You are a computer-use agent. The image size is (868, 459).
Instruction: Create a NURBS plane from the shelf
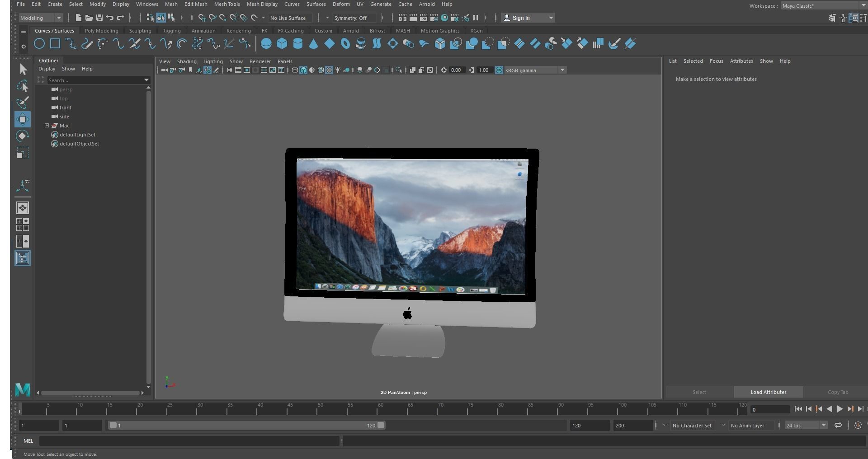pyautogui.click(x=330, y=44)
